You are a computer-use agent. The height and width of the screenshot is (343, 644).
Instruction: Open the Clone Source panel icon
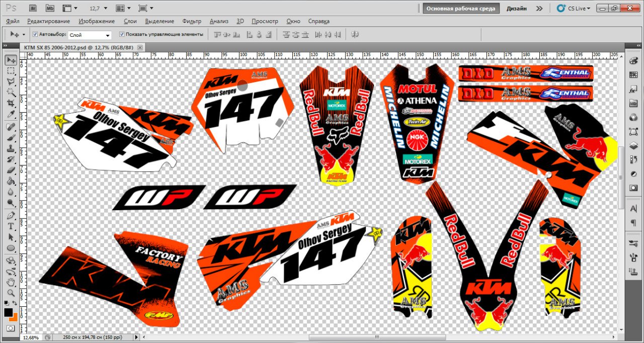click(x=633, y=271)
